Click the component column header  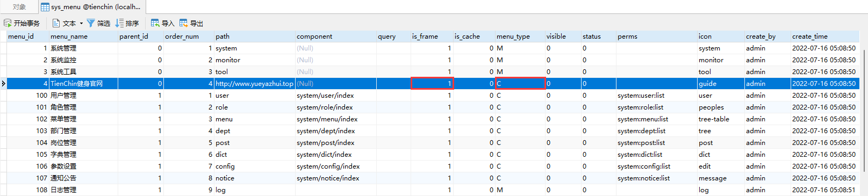coord(336,37)
